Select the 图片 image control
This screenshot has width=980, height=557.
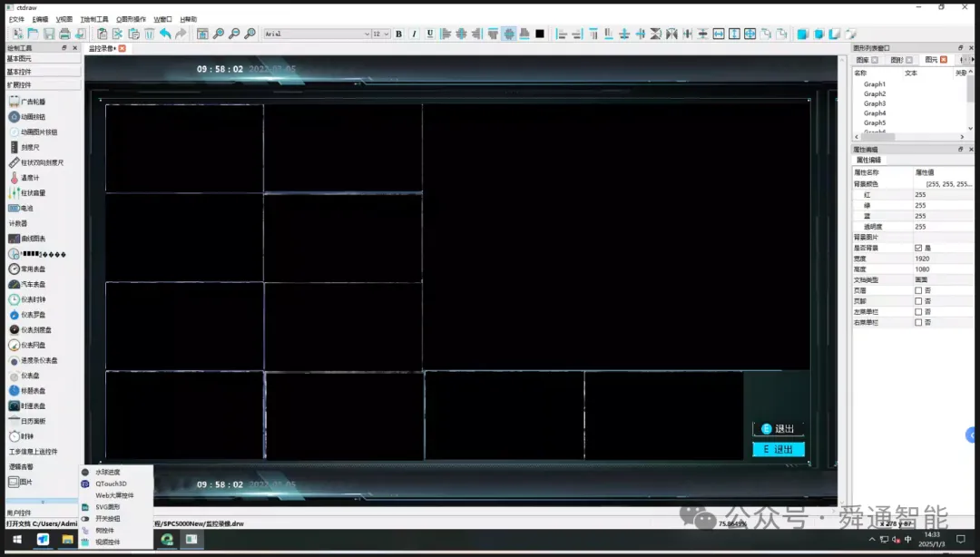tap(20, 482)
